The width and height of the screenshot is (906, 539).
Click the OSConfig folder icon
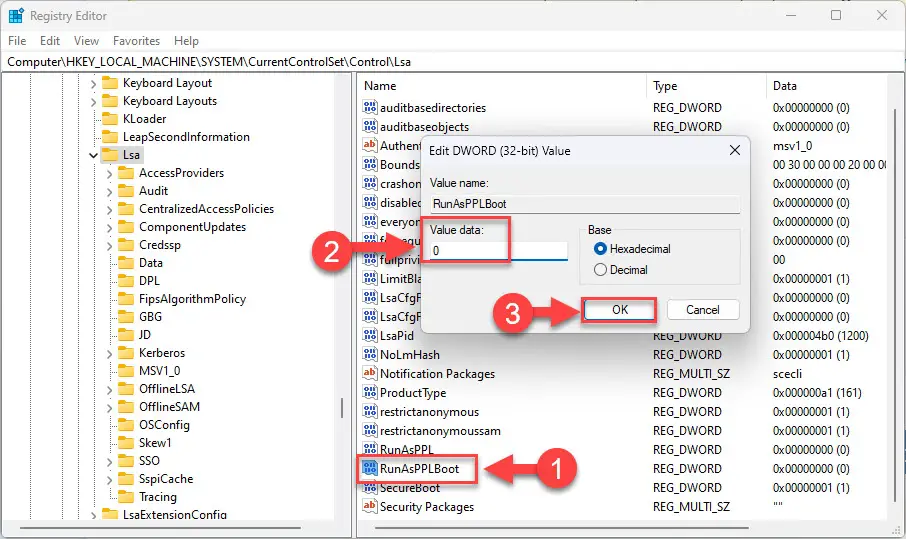(x=126, y=425)
